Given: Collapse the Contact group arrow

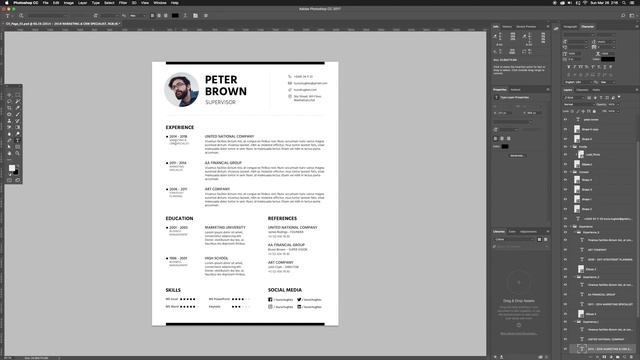Looking at the screenshot, I should 571,172.
